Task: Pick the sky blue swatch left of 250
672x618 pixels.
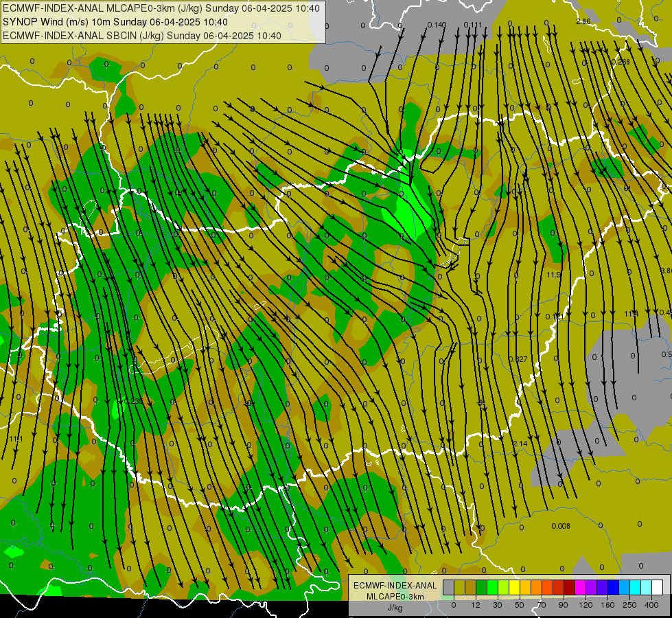Action: (625, 587)
